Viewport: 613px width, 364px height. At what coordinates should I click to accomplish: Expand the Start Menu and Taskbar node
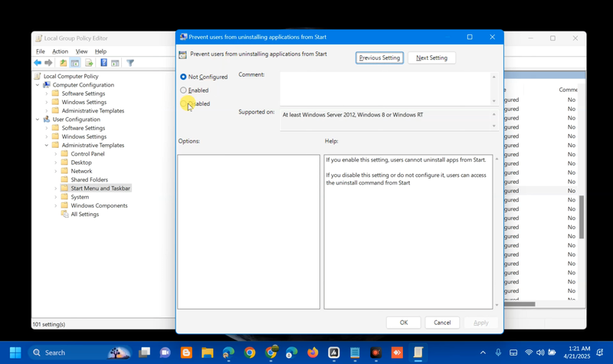pyautogui.click(x=55, y=188)
